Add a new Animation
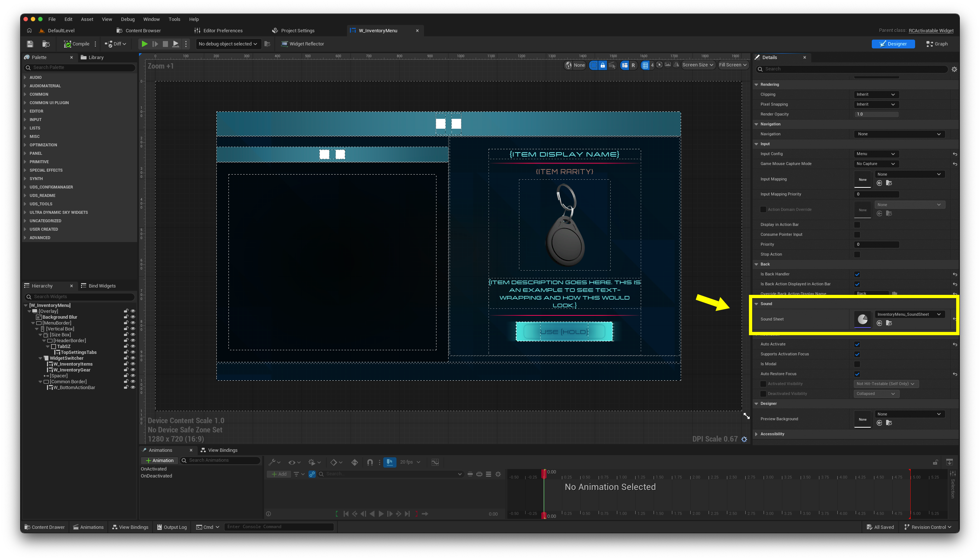Screen dimensions: 980x560 tap(160, 460)
